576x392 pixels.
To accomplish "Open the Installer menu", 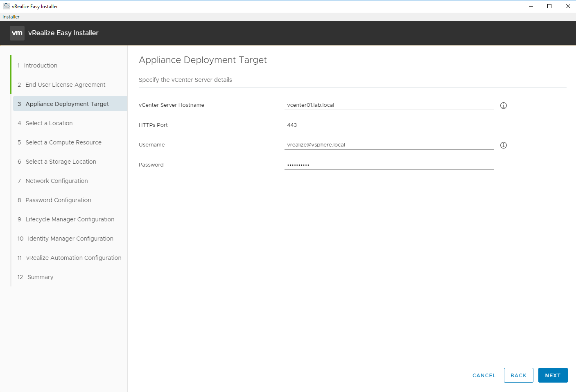I will [x=11, y=17].
